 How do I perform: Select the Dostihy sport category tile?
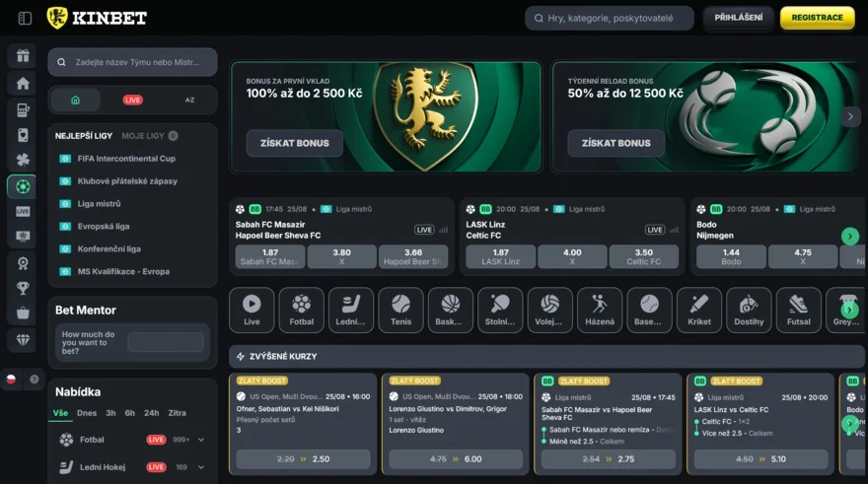pyautogui.click(x=749, y=310)
